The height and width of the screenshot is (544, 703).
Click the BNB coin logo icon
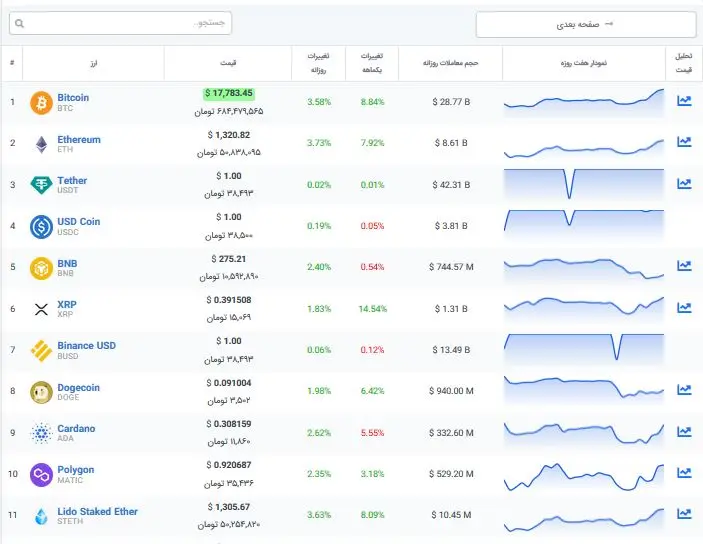(x=41, y=268)
